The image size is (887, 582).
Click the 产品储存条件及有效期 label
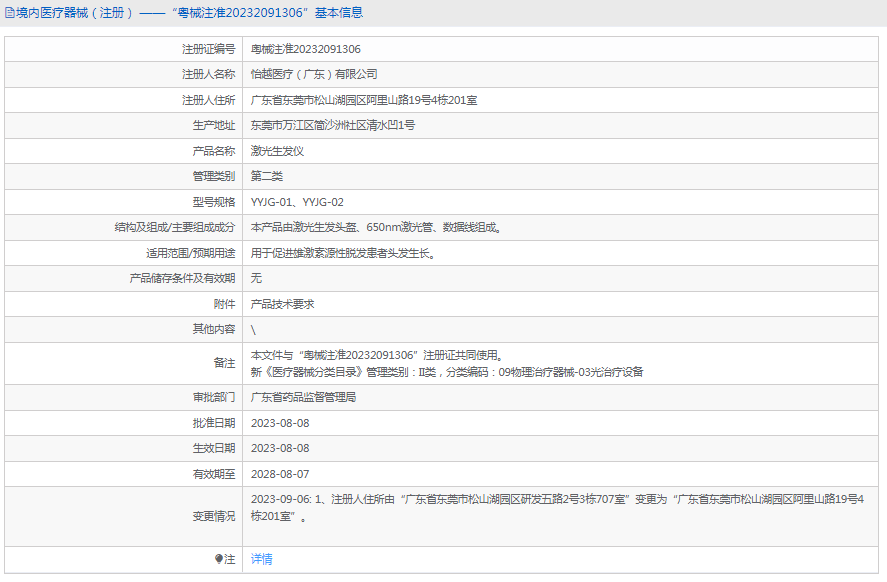tap(182, 278)
